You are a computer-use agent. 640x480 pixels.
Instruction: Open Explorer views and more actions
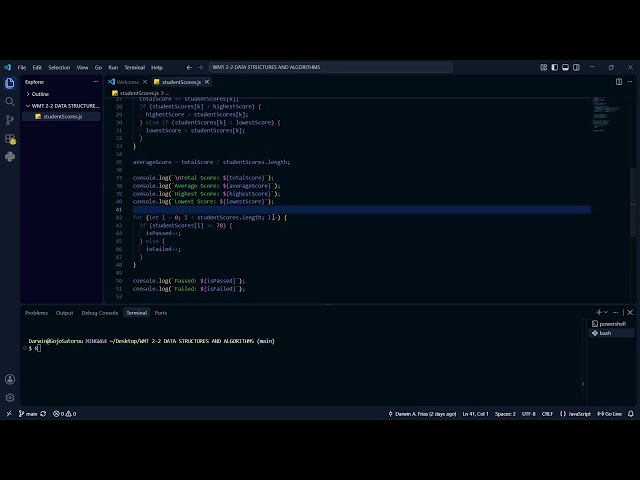96,82
